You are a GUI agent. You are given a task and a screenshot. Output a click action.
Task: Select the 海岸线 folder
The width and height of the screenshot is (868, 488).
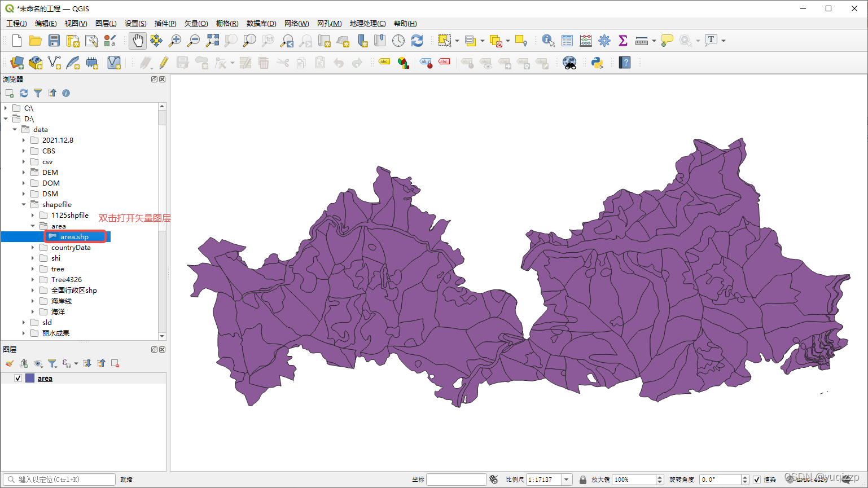(x=62, y=301)
